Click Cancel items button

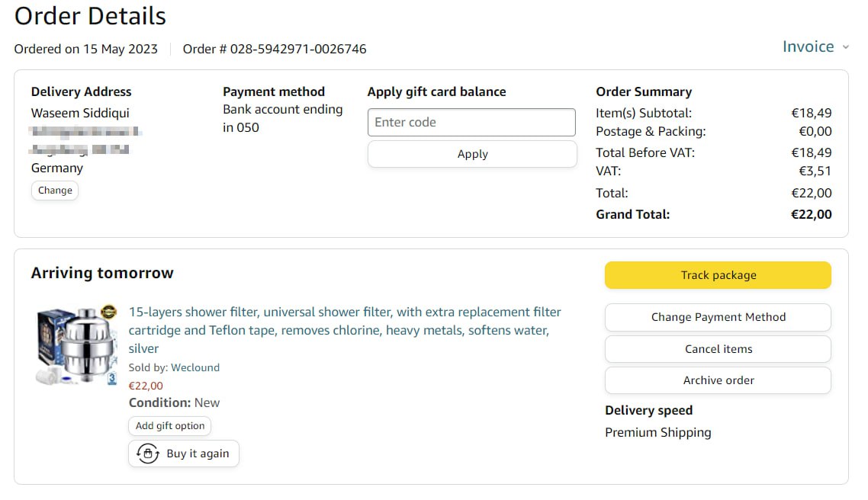click(718, 349)
